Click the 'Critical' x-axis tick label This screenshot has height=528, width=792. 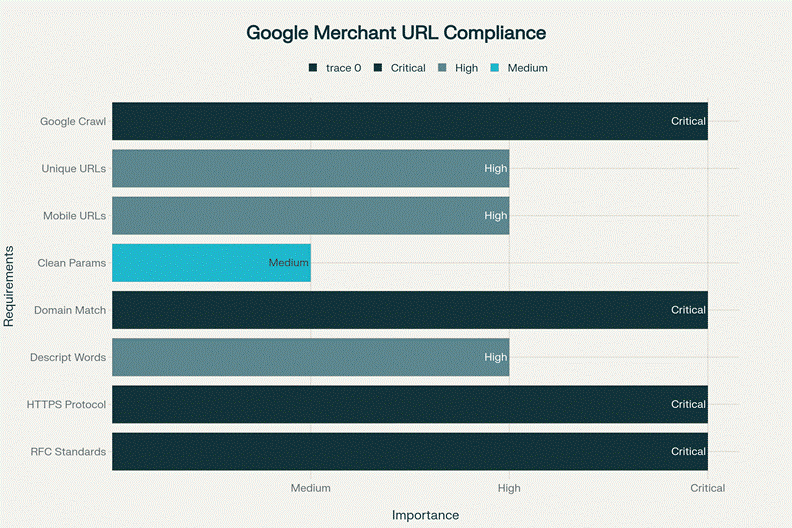tap(708, 488)
